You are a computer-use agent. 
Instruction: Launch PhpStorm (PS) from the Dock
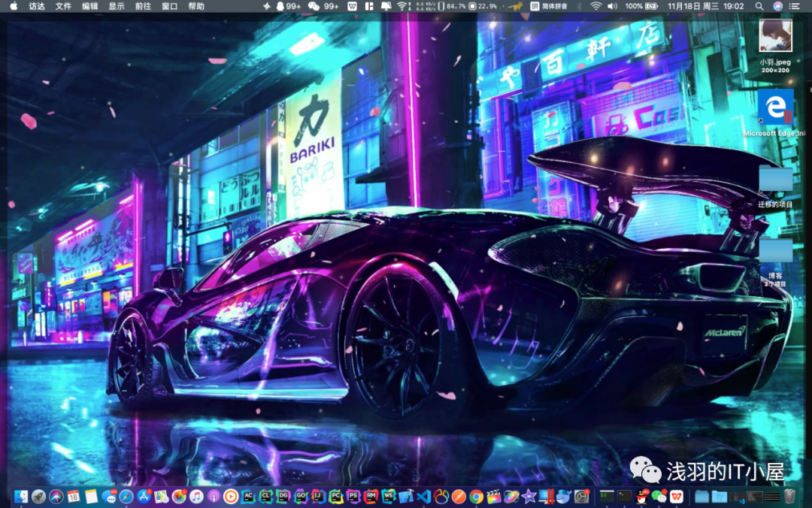[x=353, y=497]
